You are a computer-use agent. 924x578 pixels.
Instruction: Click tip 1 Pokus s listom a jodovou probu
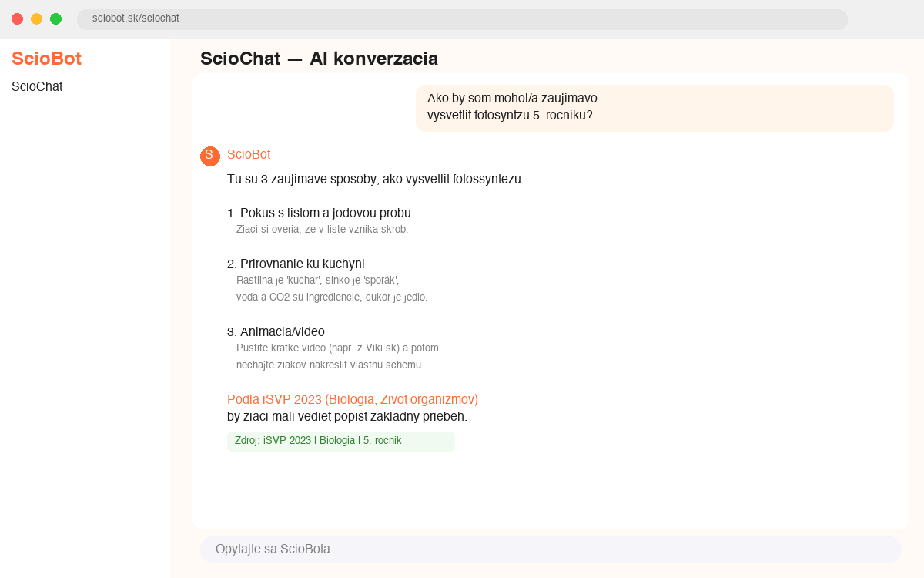point(320,213)
